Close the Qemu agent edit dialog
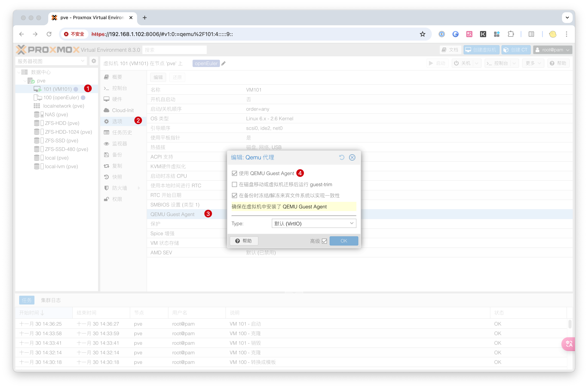This screenshot has width=588, height=388. pyautogui.click(x=352, y=157)
